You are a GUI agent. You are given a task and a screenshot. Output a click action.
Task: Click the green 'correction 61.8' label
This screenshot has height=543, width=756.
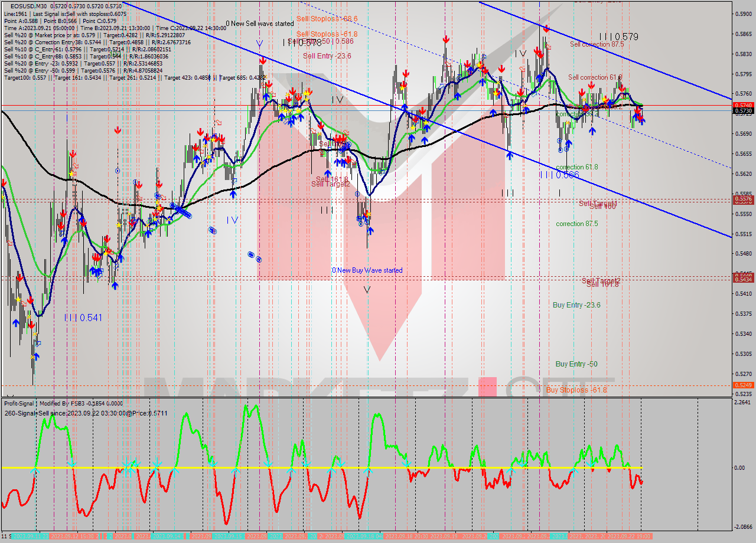click(x=576, y=167)
